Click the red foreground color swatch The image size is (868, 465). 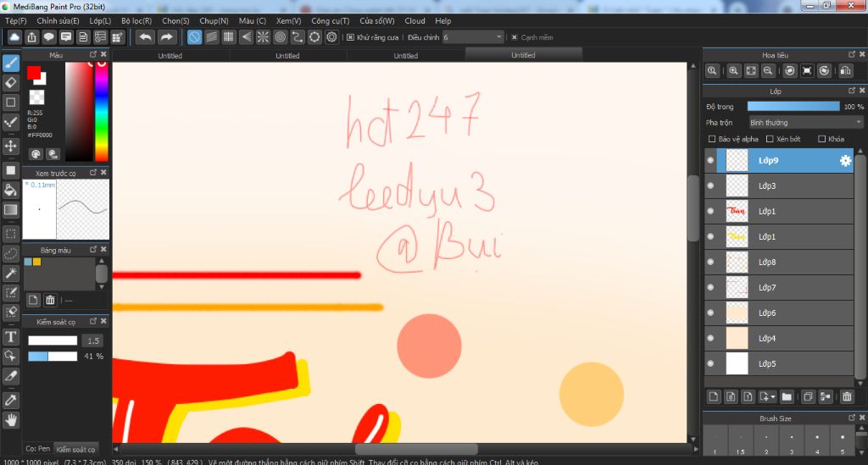pos(33,73)
